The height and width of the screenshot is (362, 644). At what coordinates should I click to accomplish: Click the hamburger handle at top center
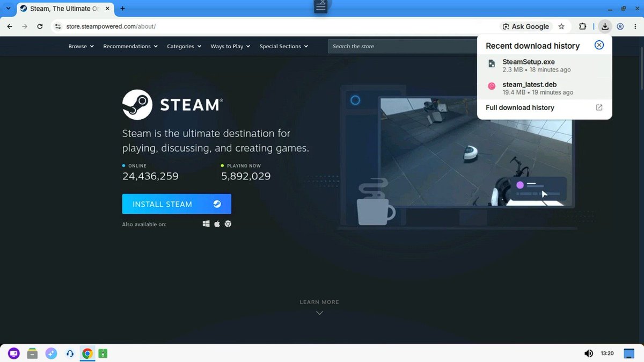(x=320, y=6)
